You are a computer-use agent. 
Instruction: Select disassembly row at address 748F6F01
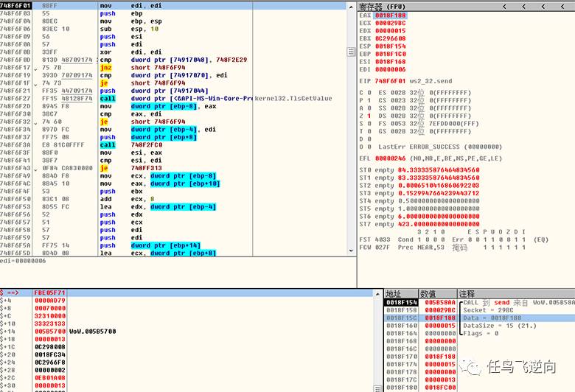(x=173, y=6)
